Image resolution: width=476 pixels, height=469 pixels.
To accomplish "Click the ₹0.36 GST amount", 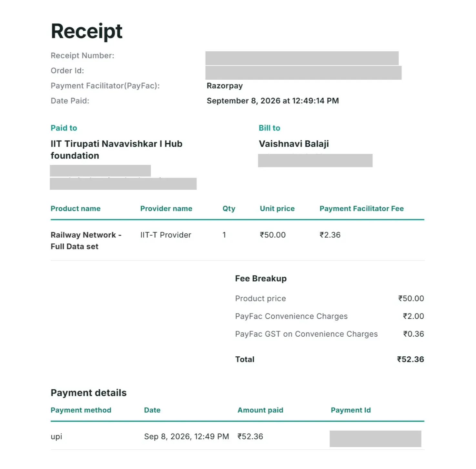I will tap(413, 334).
